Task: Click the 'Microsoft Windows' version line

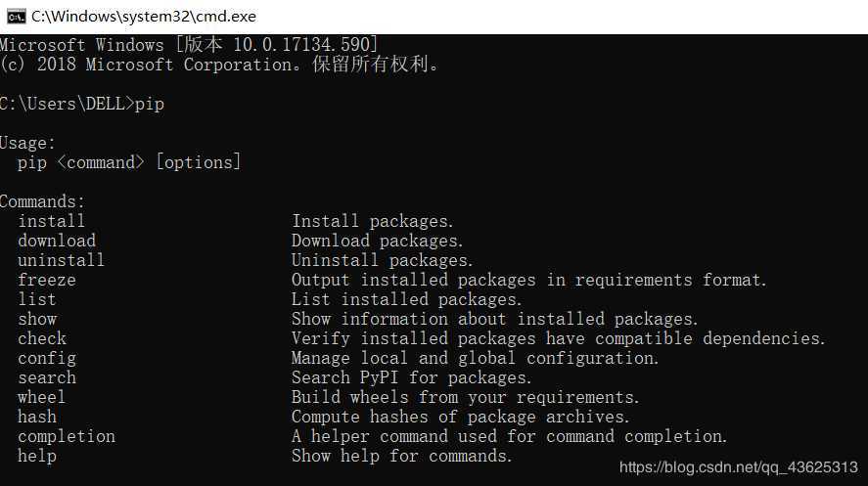Action: click(x=189, y=45)
